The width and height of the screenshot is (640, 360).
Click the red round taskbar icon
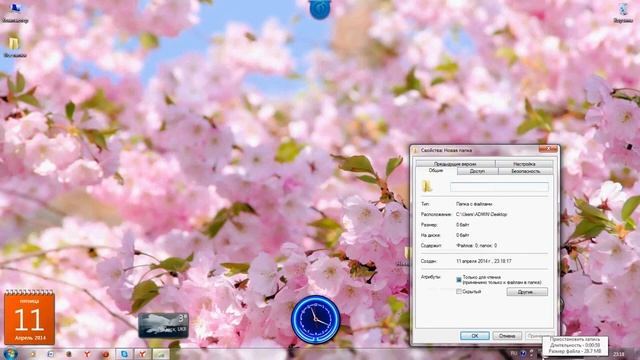click(105, 354)
